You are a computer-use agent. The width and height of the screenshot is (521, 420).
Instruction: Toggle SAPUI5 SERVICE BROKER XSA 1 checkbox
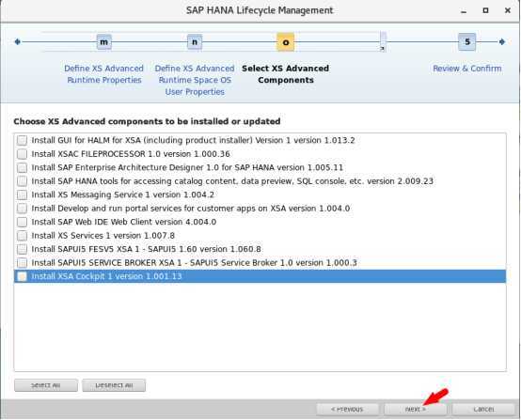[x=22, y=263]
